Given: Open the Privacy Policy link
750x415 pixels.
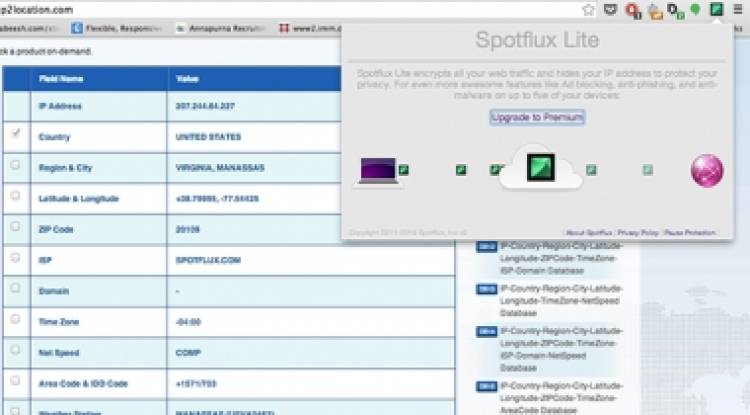Looking at the screenshot, I should [638, 232].
